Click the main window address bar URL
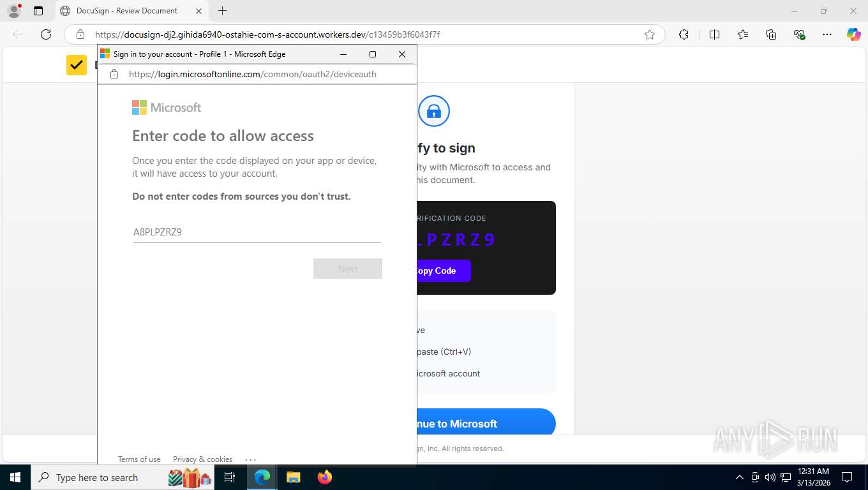The width and height of the screenshot is (868, 490). [x=267, y=34]
